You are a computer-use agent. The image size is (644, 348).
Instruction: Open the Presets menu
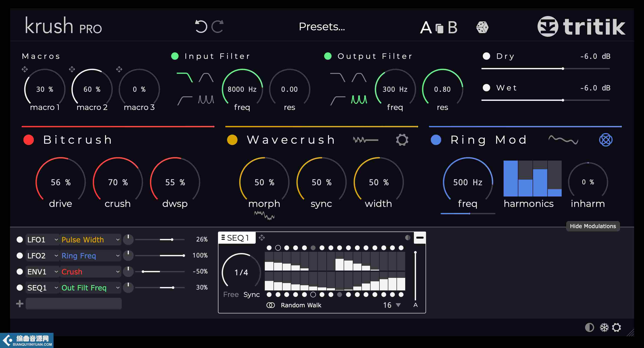point(322,26)
